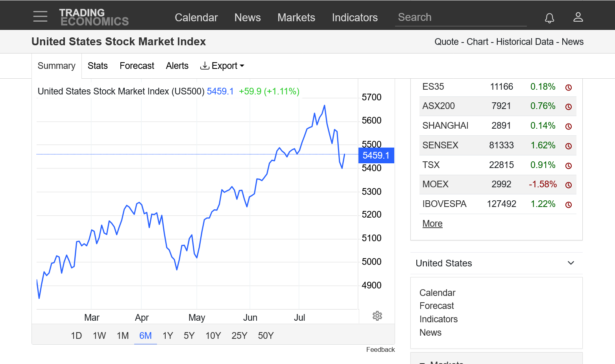Switch chart range to 1M

click(123, 336)
